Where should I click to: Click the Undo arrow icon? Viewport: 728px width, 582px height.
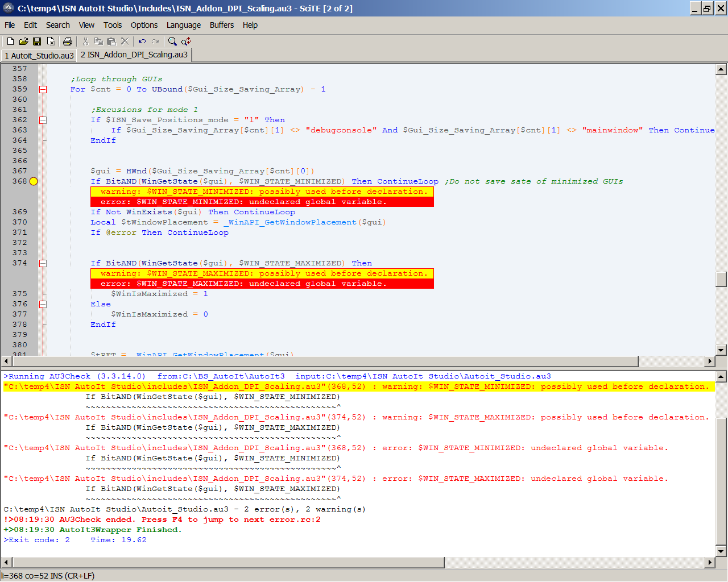point(142,41)
